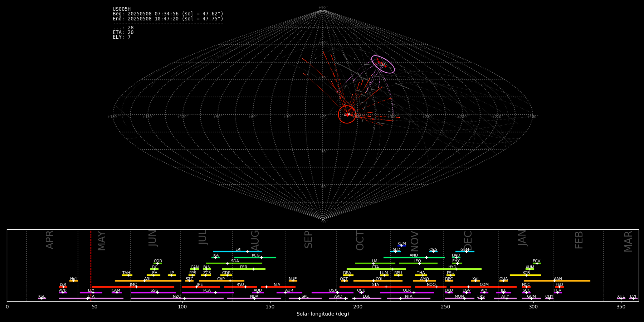Click the 'ETA: 20' count in the legend
Screen dimensions: 644x322
123,33
